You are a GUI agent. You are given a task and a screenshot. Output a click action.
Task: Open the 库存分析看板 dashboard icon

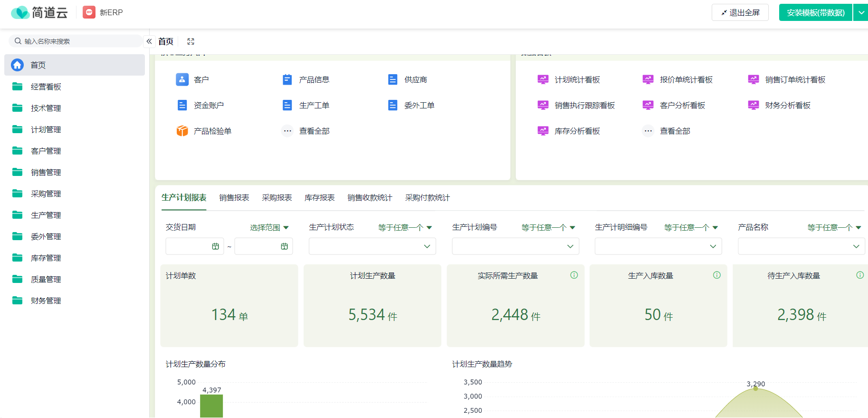point(543,131)
